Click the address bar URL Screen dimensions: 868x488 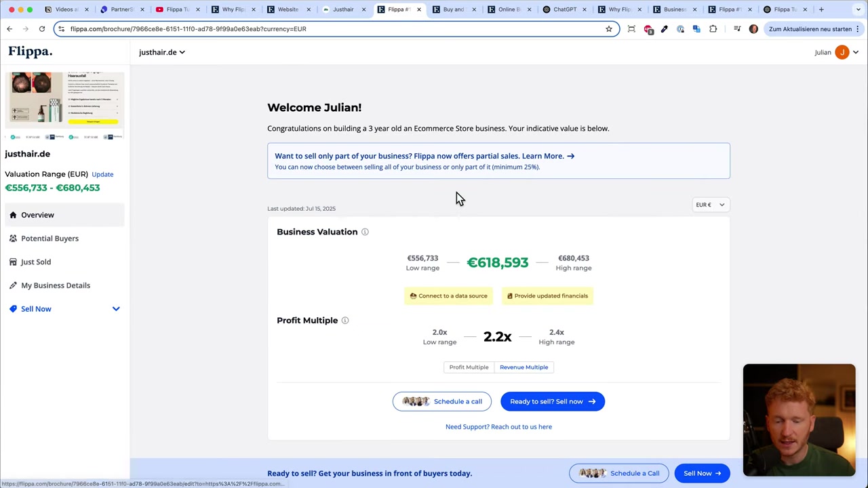pyautogui.click(x=188, y=29)
